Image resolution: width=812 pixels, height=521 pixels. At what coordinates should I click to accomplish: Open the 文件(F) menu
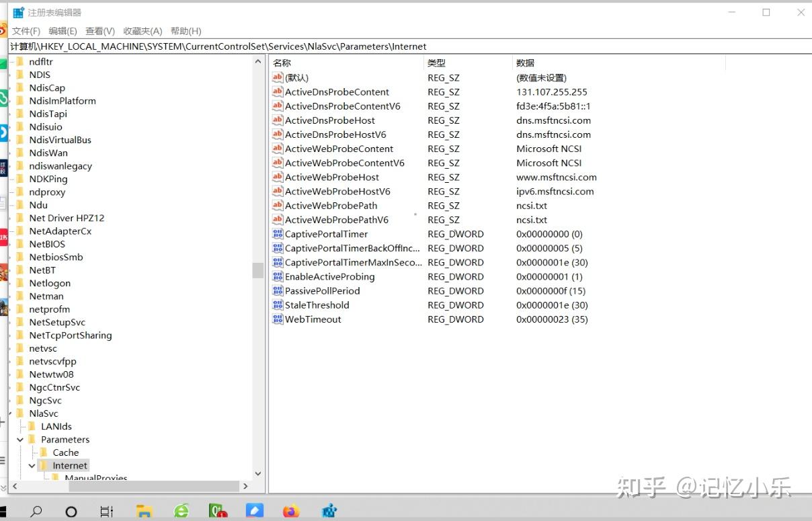click(26, 31)
